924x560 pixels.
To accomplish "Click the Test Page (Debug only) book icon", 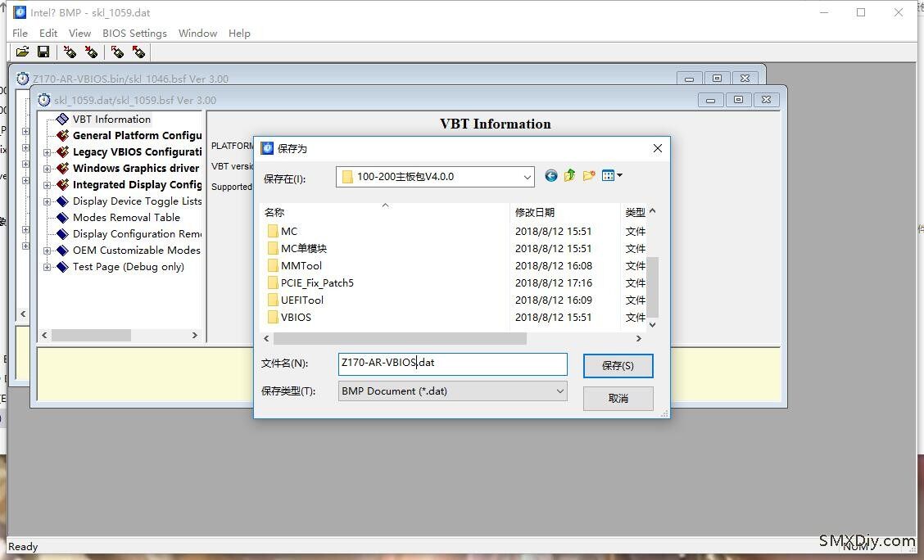I will [62, 267].
